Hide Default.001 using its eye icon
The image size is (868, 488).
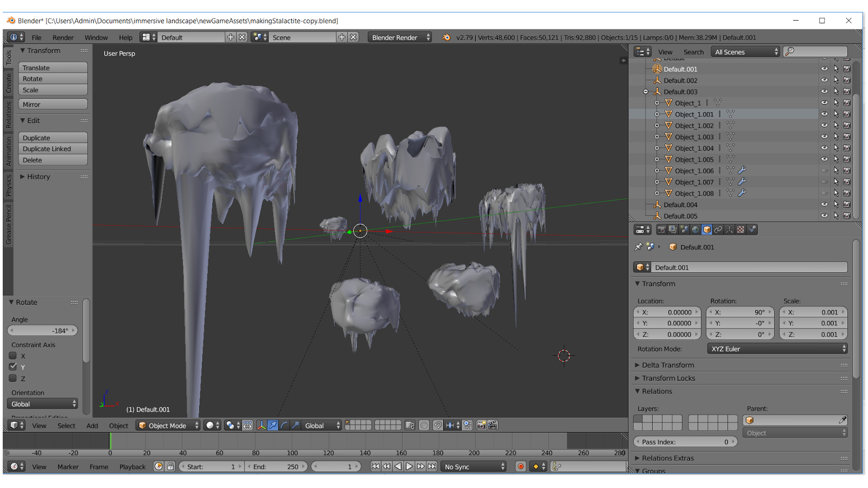point(825,69)
